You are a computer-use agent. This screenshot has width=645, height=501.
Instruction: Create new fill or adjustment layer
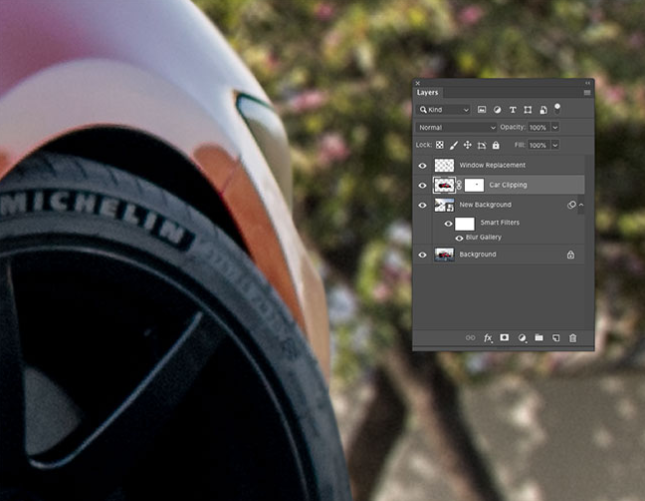pos(522,338)
